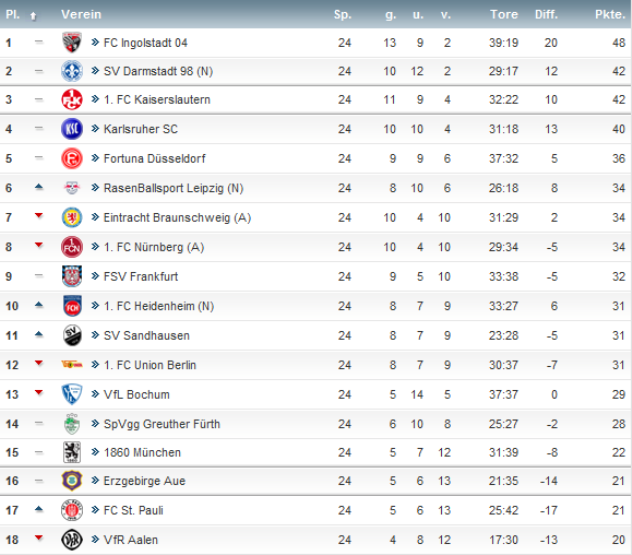The image size is (632, 555).
Task: Click the Karlsruher SC logo
Action: 72,129
